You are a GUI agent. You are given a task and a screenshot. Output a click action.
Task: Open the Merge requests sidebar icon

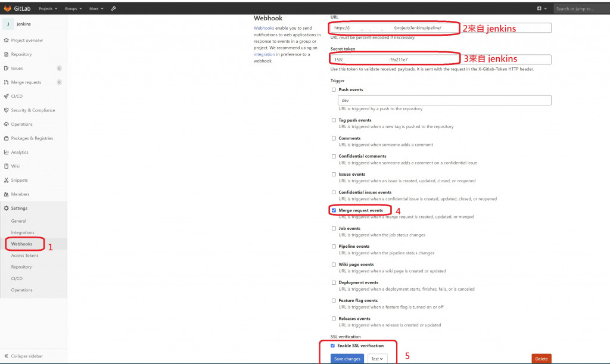pyautogui.click(x=6, y=82)
